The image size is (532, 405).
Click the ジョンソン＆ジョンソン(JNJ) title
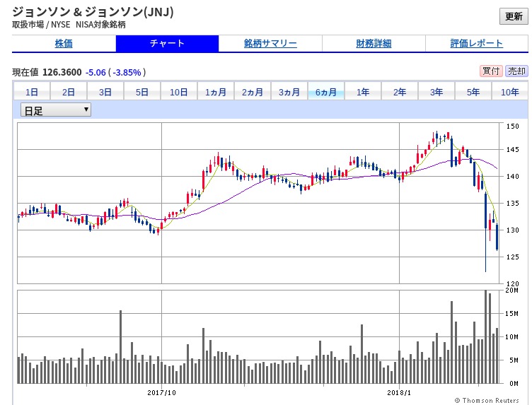tap(93, 12)
